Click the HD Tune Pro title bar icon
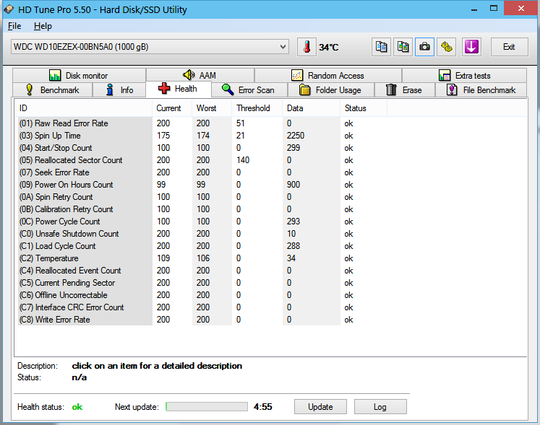The image size is (540, 425). (9, 9)
